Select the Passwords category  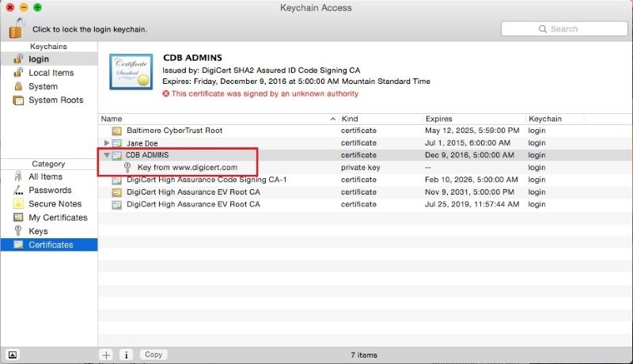[x=49, y=191]
